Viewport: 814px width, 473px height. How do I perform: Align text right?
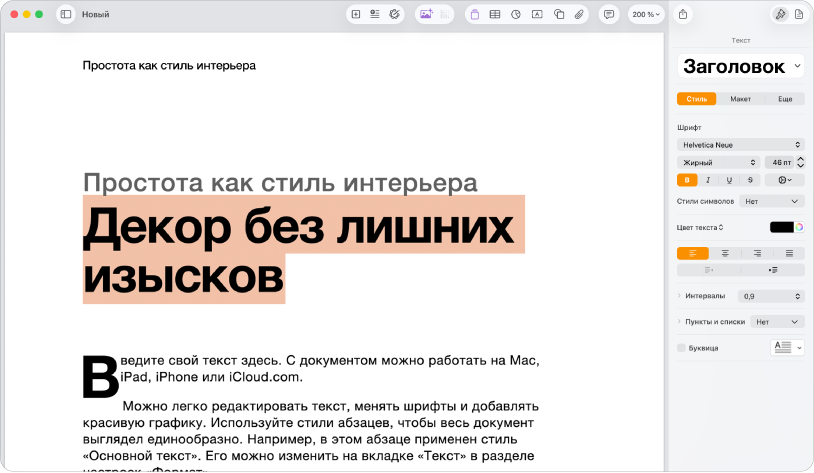pos(757,253)
